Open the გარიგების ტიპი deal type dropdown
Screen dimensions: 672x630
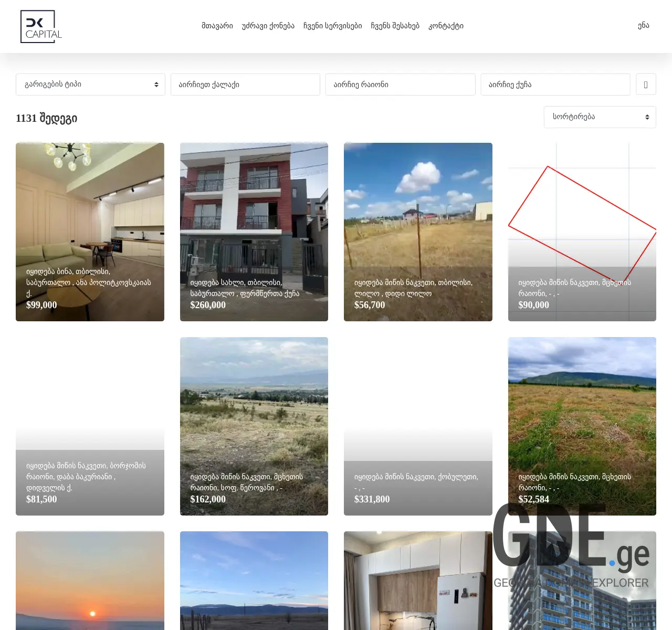coord(90,84)
